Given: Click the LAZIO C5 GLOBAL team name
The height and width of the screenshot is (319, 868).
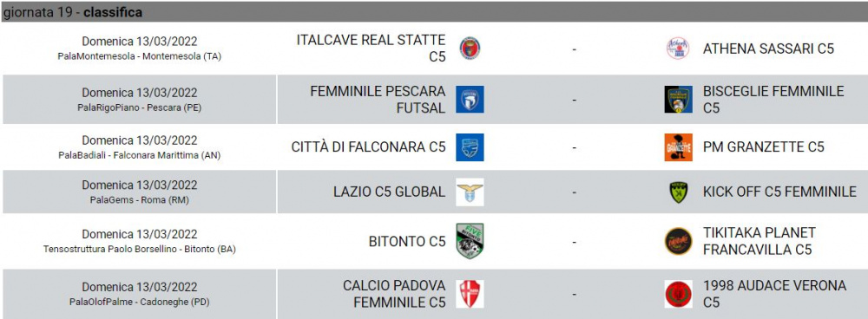Looking at the screenshot, I should click(x=389, y=192).
